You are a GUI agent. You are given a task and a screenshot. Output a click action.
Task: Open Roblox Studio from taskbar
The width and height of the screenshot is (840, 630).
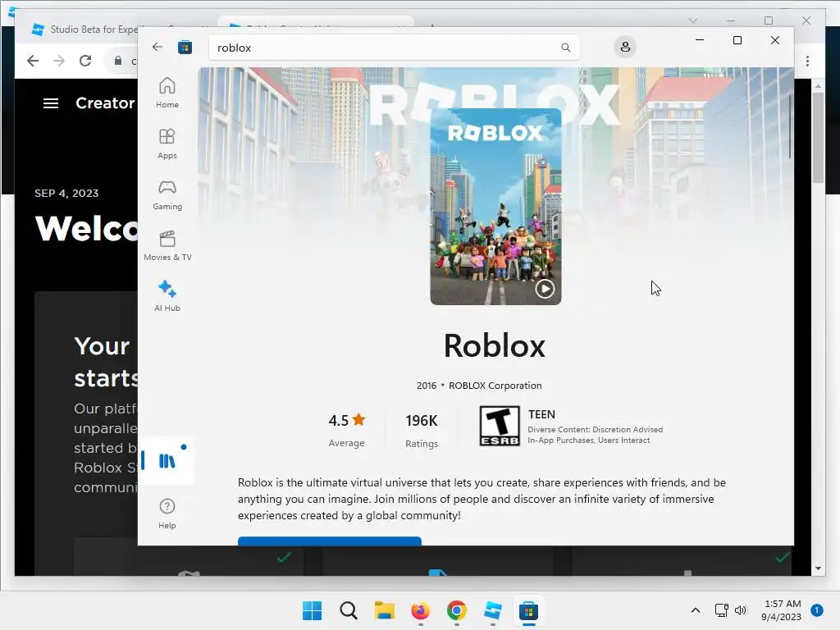pos(492,610)
